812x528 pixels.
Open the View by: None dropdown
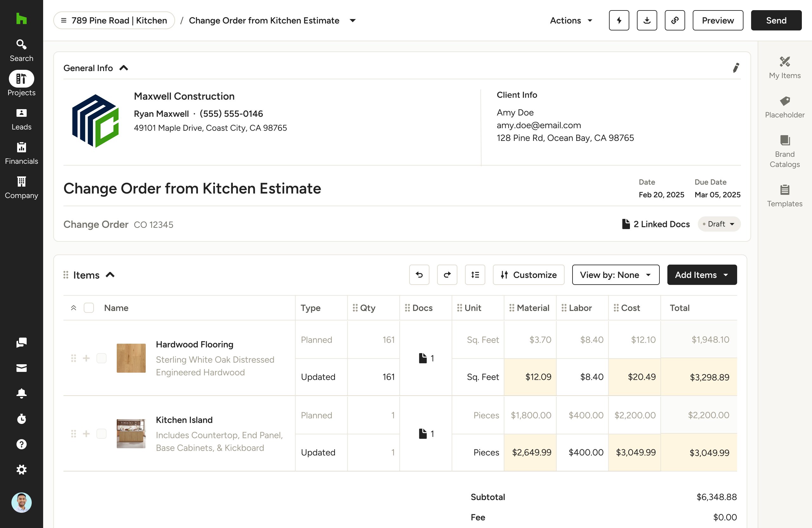tap(615, 275)
